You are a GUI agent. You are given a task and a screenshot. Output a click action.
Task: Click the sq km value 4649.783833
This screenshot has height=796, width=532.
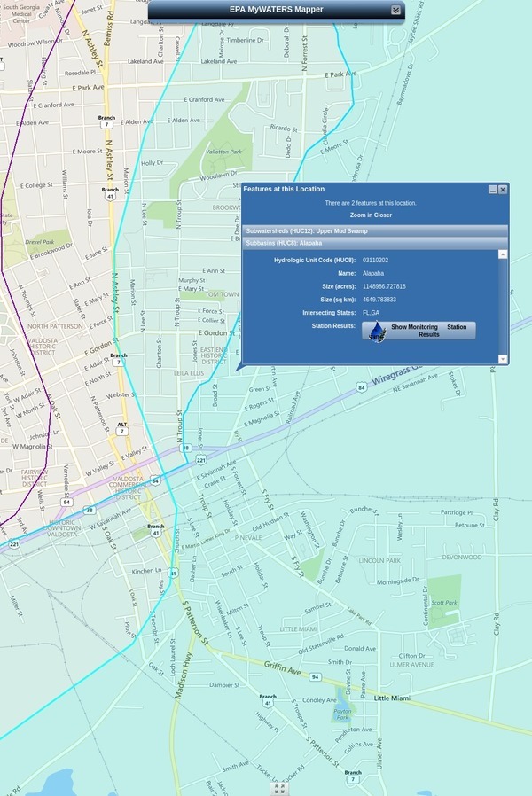coord(379,300)
